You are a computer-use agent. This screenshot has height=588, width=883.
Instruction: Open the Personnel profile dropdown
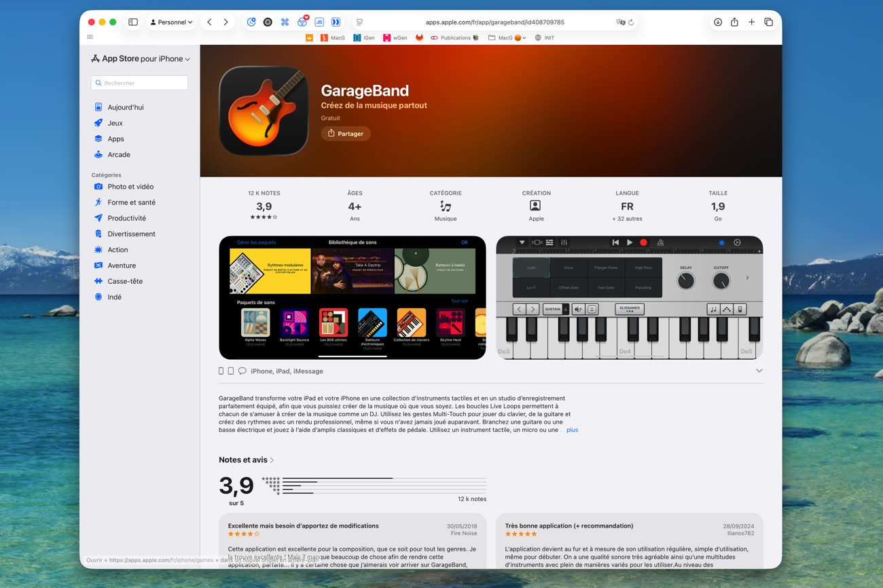click(x=171, y=22)
